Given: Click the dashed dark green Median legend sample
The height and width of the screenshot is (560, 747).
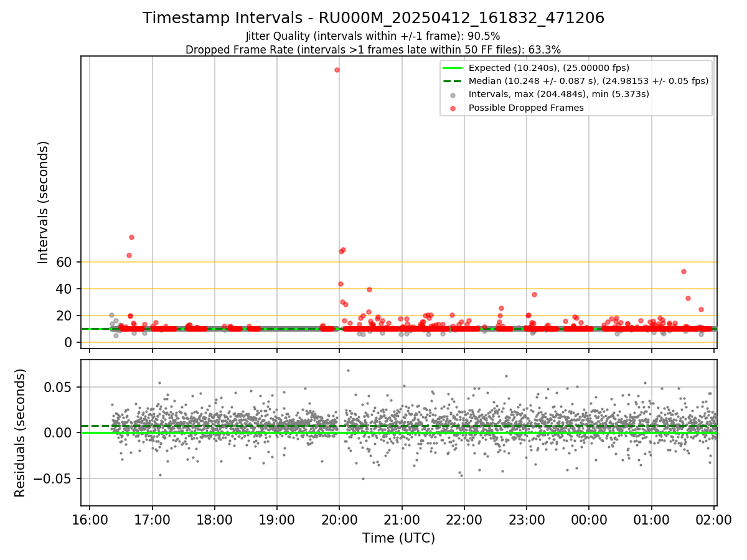Looking at the screenshot, I should 453,81.
